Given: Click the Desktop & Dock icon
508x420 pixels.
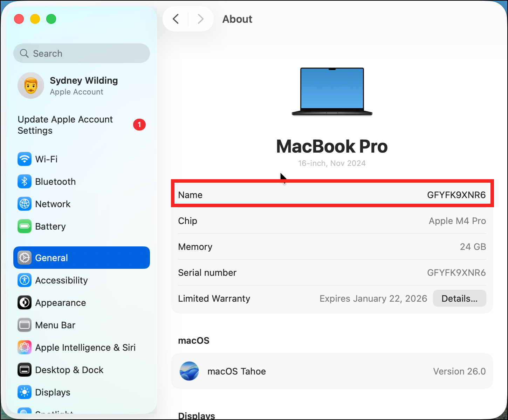Looking at the screenshot, I should click(24, 370).
